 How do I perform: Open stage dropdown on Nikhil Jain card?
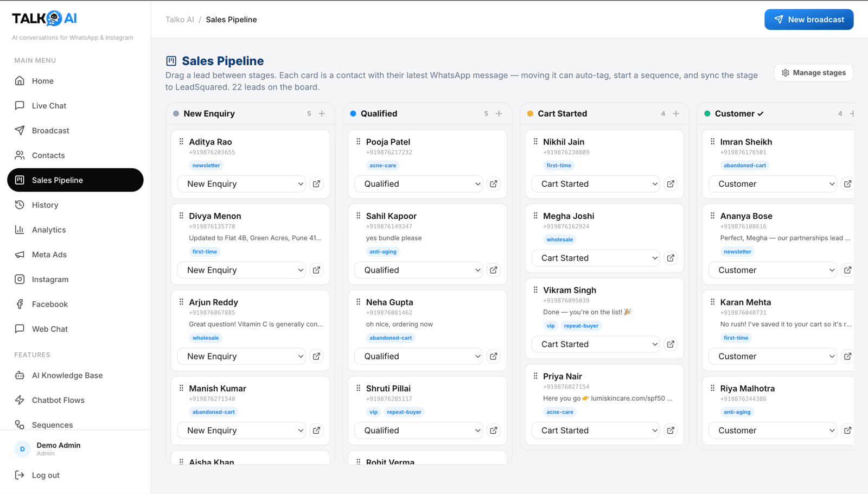[x=596, y=184]
